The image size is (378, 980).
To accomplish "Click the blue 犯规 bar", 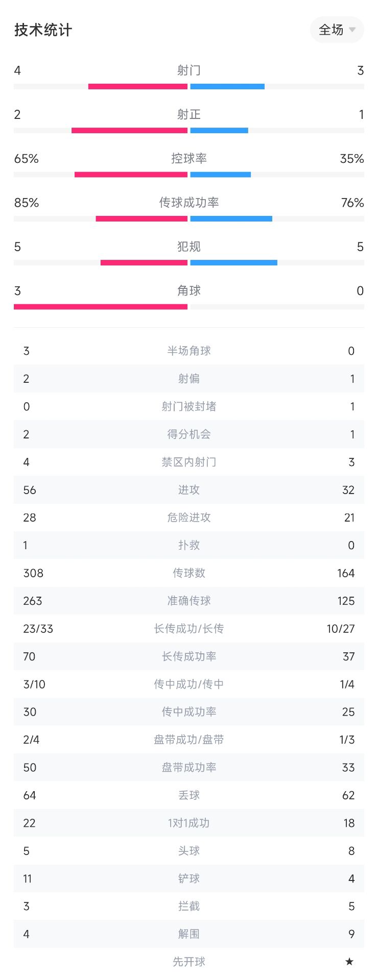I will [x=234, y=263].
